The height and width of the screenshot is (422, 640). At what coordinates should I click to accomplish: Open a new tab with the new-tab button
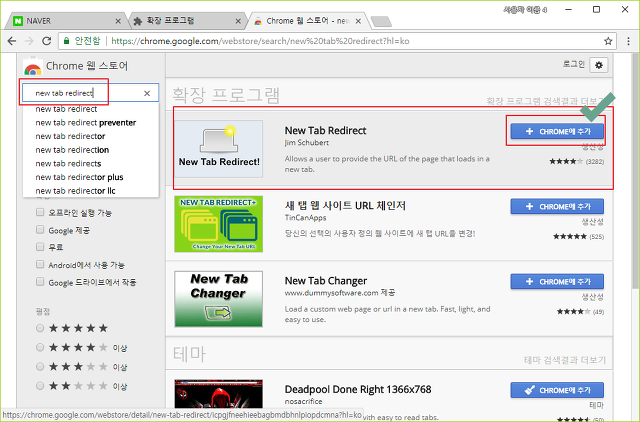(381, 21)
